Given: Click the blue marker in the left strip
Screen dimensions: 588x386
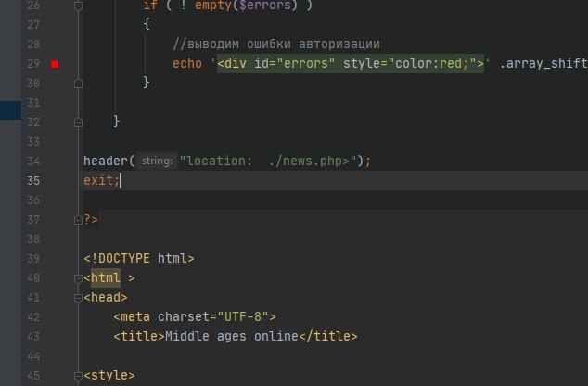Looking at the screenshot, I should (x=10, y=110).
